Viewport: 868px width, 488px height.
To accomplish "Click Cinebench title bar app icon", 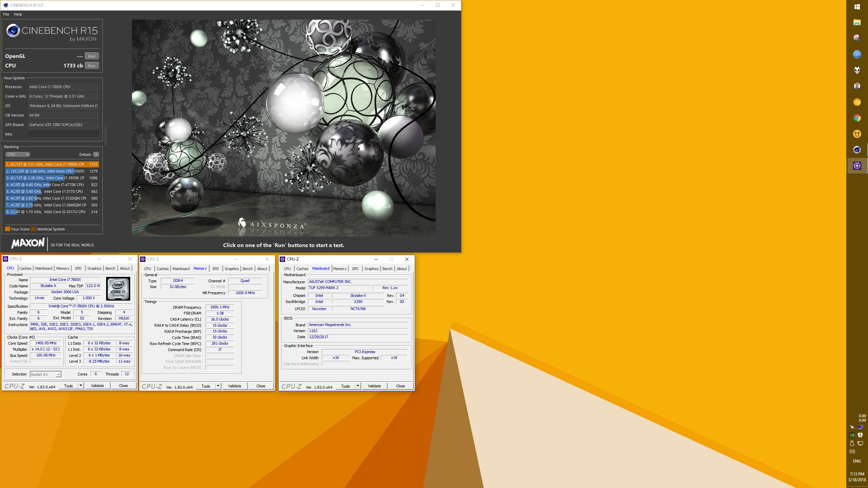I will point(5,5).
